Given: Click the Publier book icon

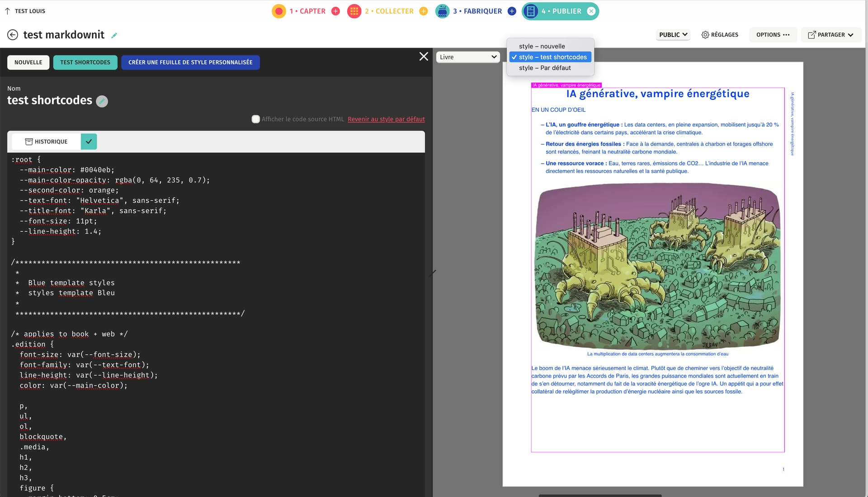Looking at the screenshot, I should [x=531, y=11].
